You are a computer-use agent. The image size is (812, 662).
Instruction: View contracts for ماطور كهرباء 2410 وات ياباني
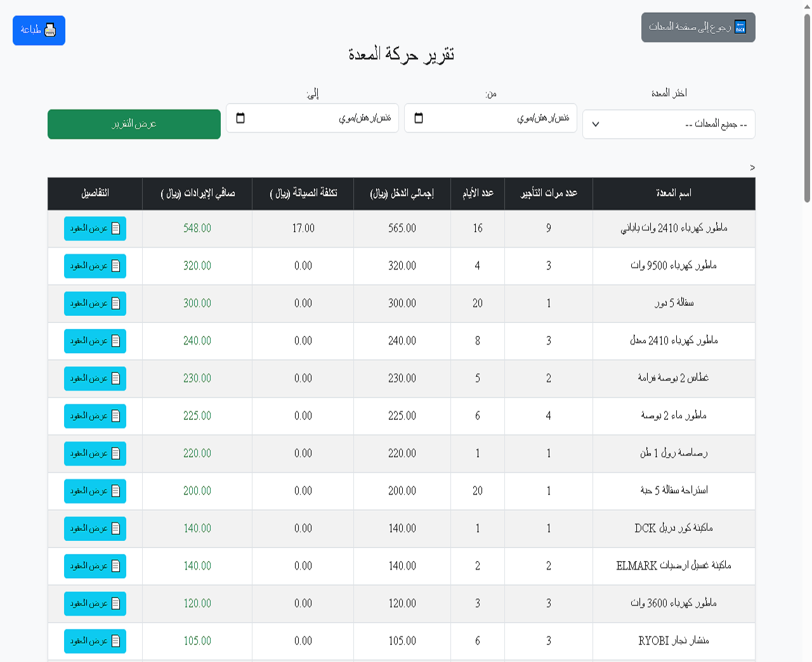point(95,228)
